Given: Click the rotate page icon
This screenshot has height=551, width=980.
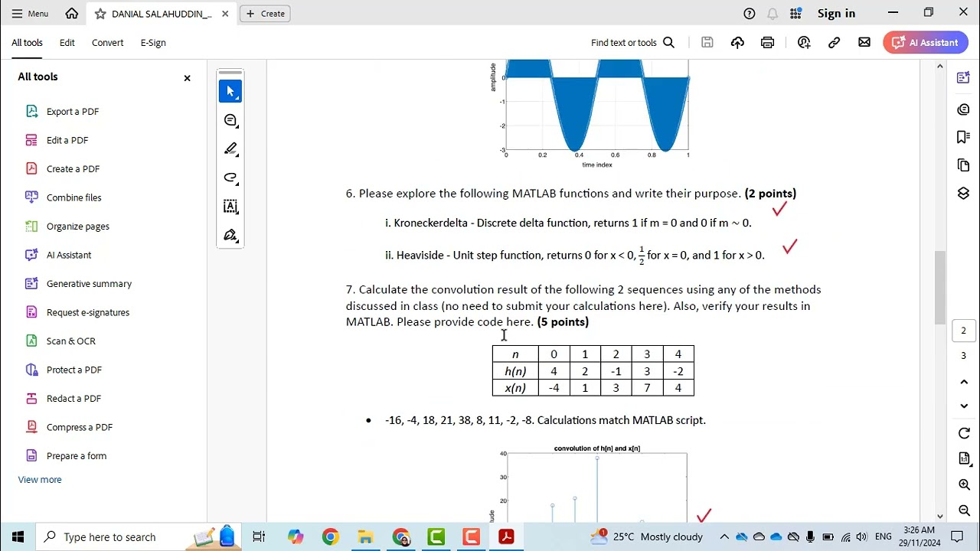Looking at the screenshot, I should [x=964, y=434].
